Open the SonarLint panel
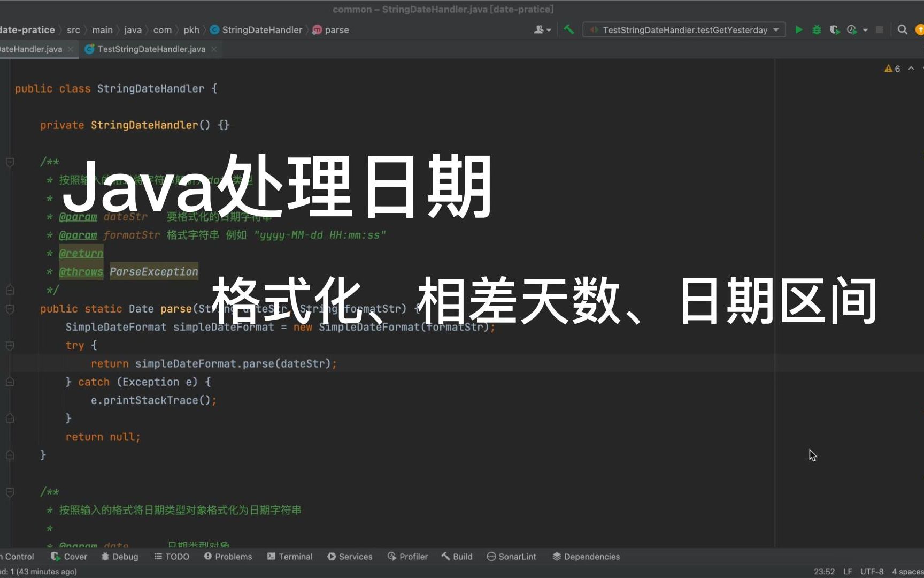Viewport: 924px width, 578px height. pyautogui.click(x=512, y=557)
